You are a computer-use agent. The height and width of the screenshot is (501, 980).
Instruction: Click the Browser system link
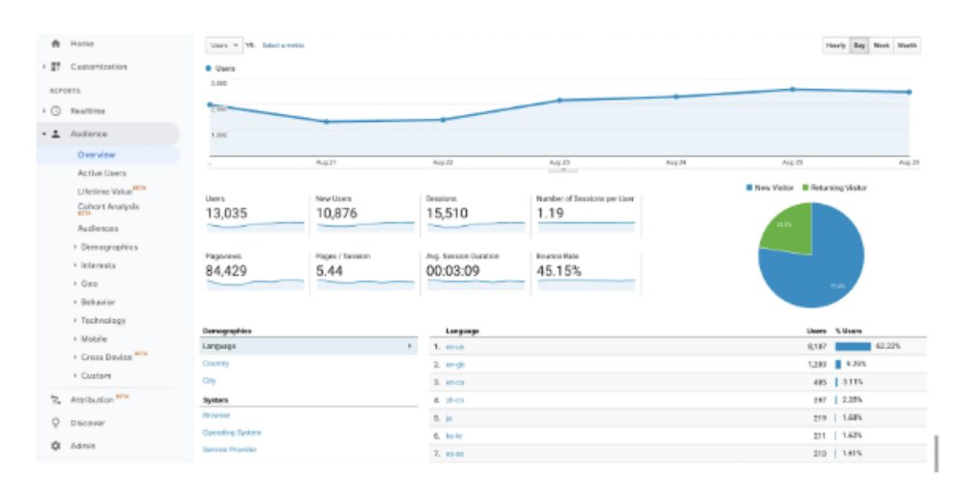point(216,415)
